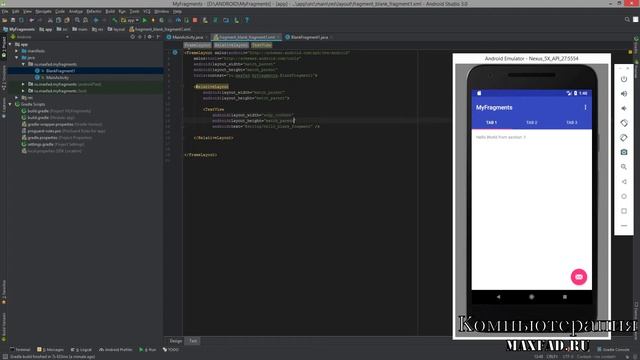The height and width of the screenshot is (360, 640).
Task: Click the emulator sidebar Home circle icon
Action: (x=624, y=196)
